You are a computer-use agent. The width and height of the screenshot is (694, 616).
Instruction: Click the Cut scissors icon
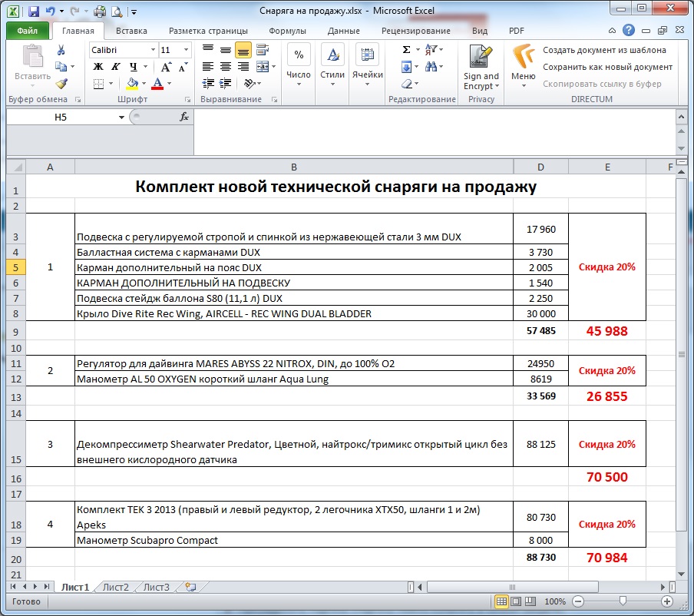point(61,50)
